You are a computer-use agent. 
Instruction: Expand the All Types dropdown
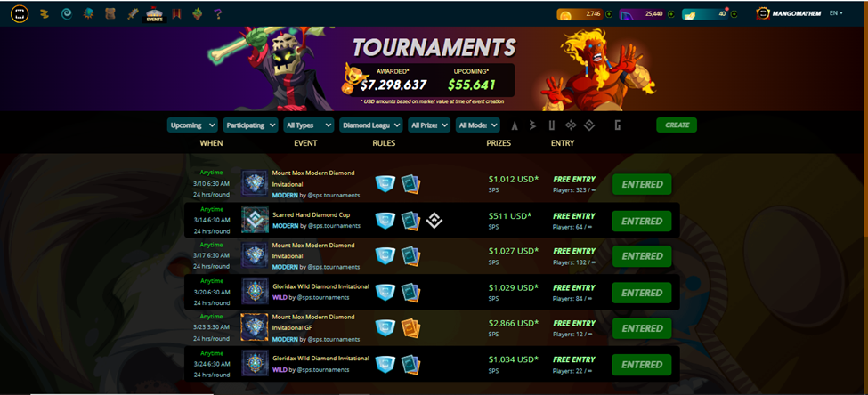[308, 125]
